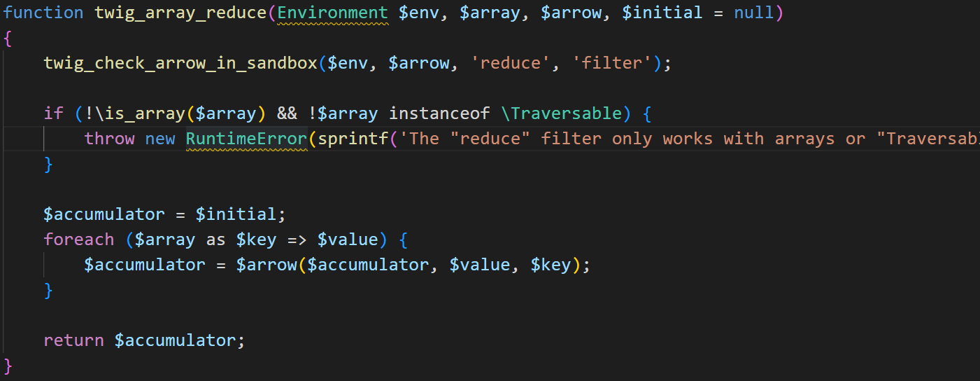Click the $arrow call inside the foreach loop
Viewport: 980px width, 381px height.
266,265
